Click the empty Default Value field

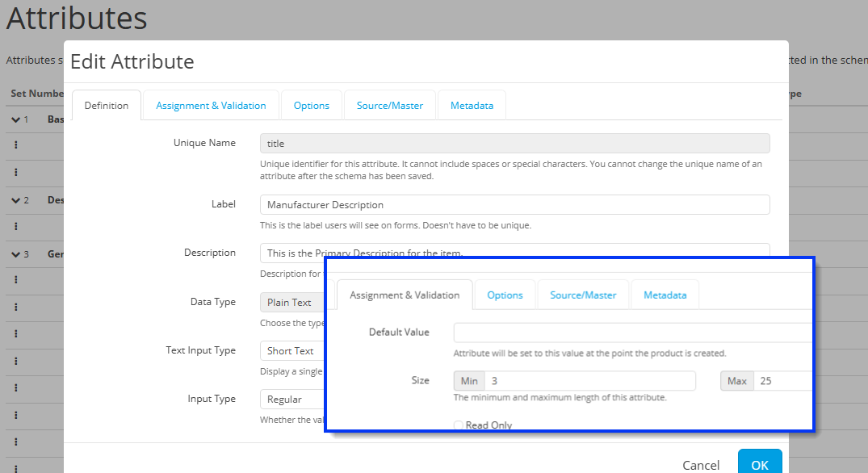coord(633,333)
